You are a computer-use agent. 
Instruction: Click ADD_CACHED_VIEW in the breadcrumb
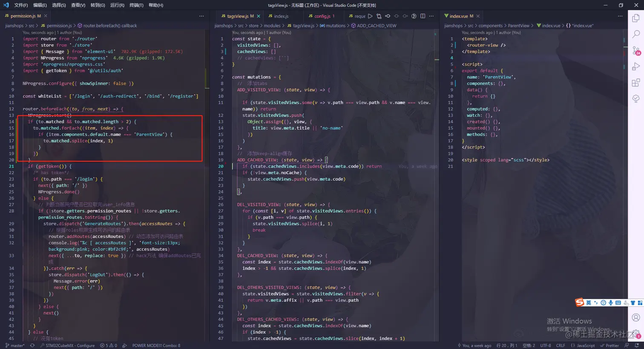coord(377,26)
